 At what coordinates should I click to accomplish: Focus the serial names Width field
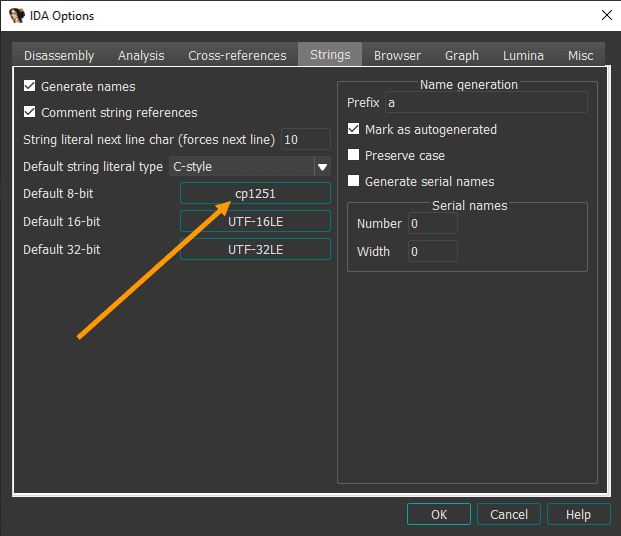click(432, 251)
